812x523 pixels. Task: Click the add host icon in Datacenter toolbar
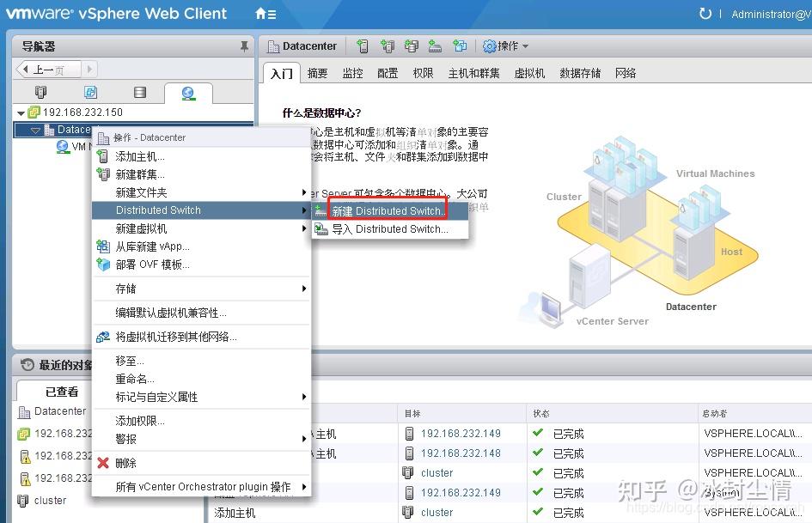pyautogui.click(x=362, y=46)
